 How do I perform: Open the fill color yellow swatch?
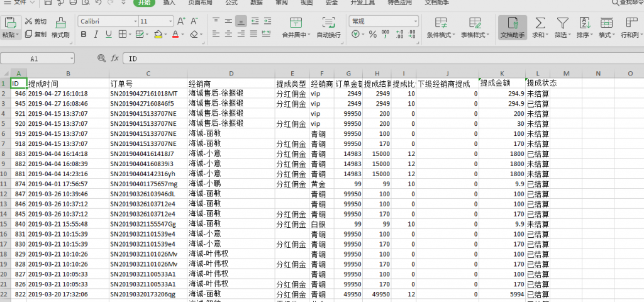coord(158,34)
